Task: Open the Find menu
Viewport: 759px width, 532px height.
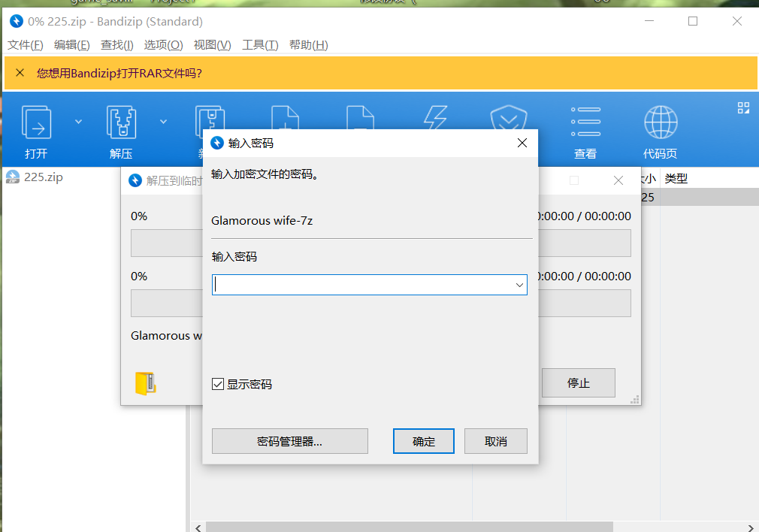Action: 116,45
